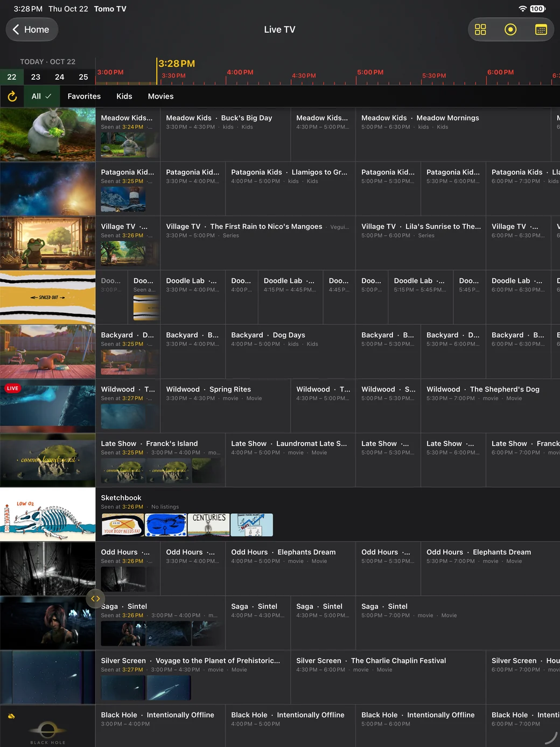Select Silver Screen Voyage to the Planet listing

coord(193,678)
